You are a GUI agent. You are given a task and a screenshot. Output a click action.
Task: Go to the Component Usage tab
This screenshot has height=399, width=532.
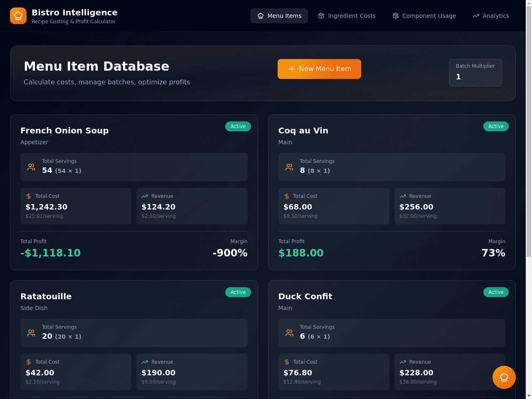[424, 16]
